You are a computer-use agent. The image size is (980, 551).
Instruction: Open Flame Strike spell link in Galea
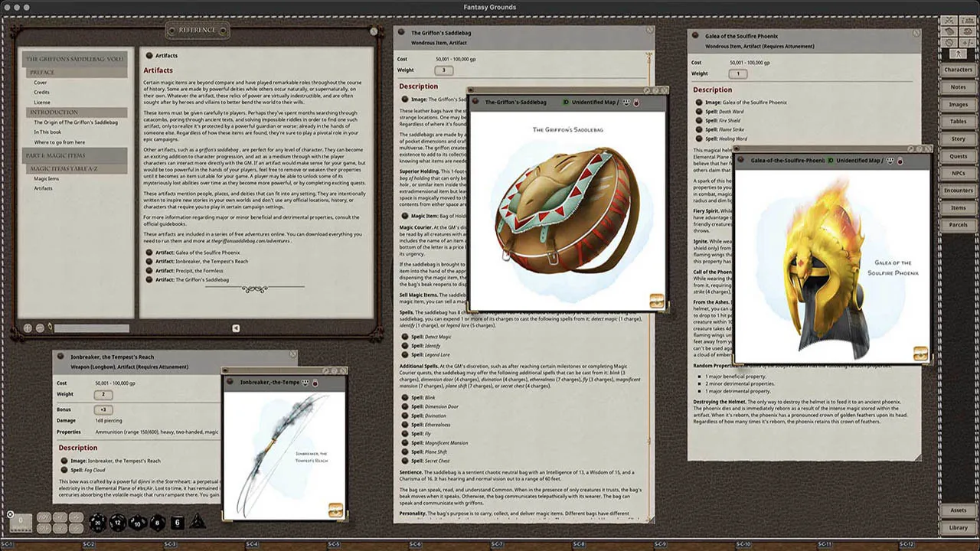(x=699, y=129)
